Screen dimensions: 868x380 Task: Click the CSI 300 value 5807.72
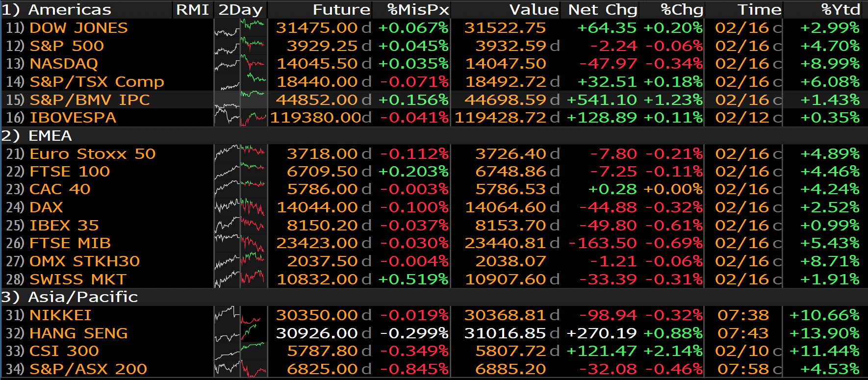510,351
